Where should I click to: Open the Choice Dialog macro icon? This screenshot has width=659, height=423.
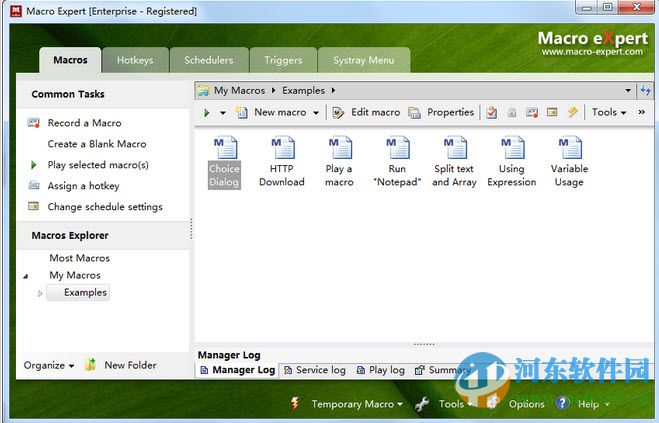tap(225, 161)
